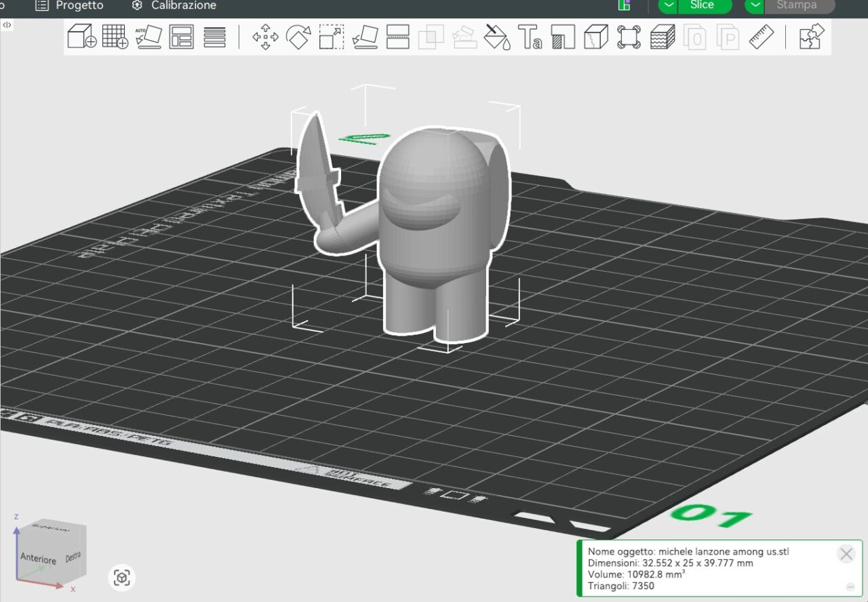Open the Measure ruler tool

click(x=762, y=37)
